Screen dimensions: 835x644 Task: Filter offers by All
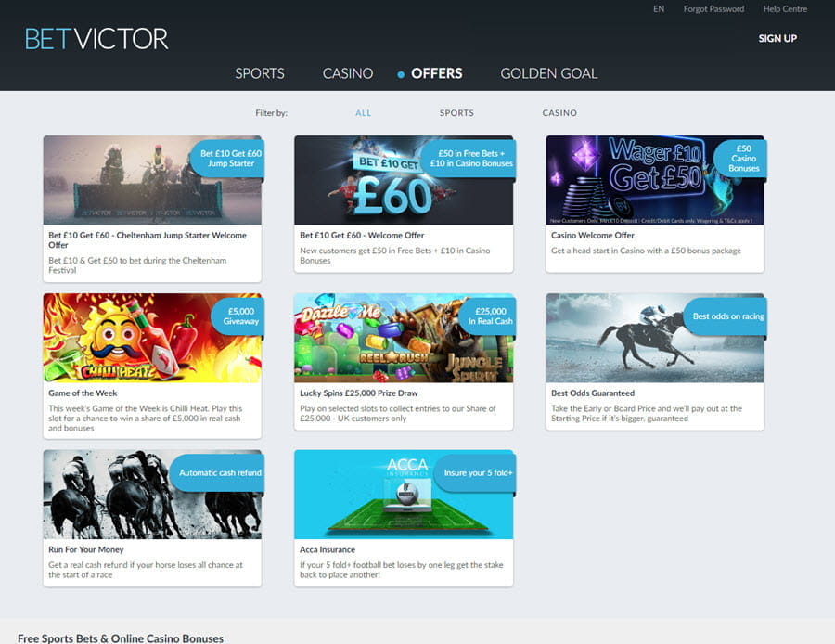coord(363,113)
